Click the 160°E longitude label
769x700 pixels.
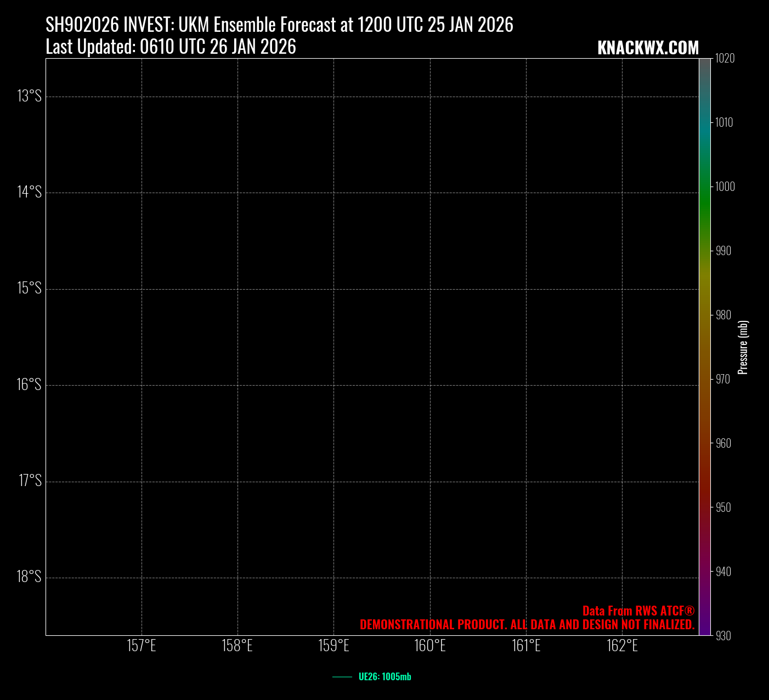point(430,646)
